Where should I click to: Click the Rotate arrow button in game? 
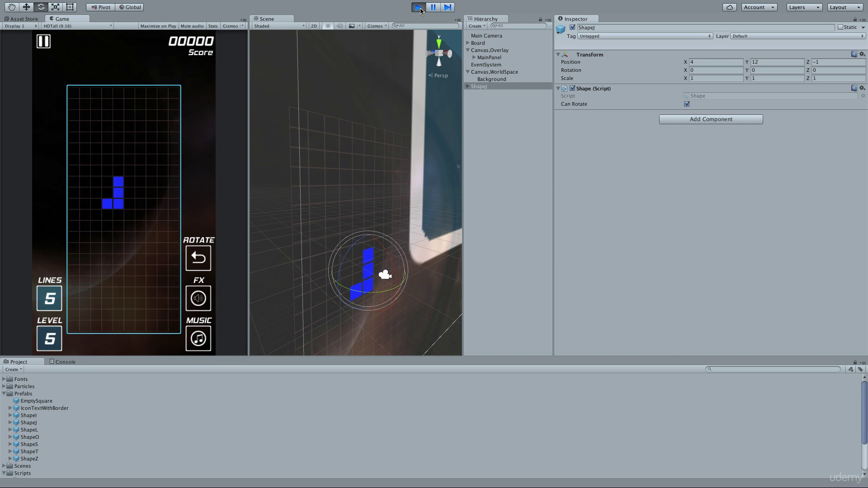click(198, 258)
